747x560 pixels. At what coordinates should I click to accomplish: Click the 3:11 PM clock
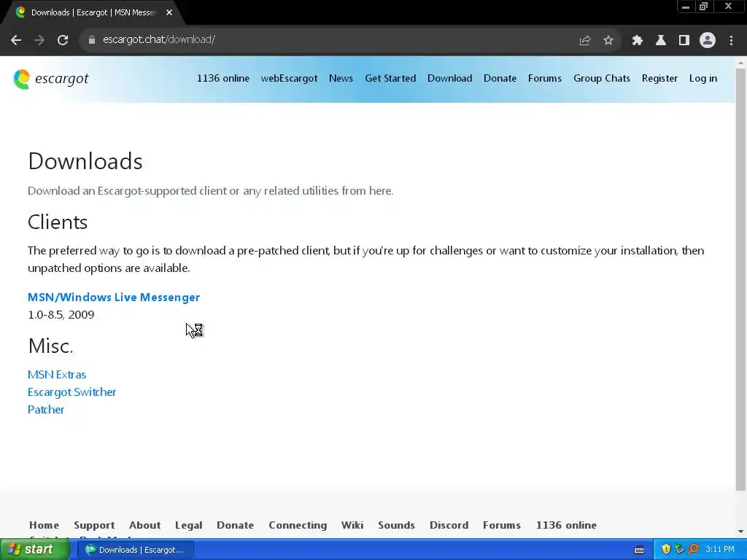(720, 550)
